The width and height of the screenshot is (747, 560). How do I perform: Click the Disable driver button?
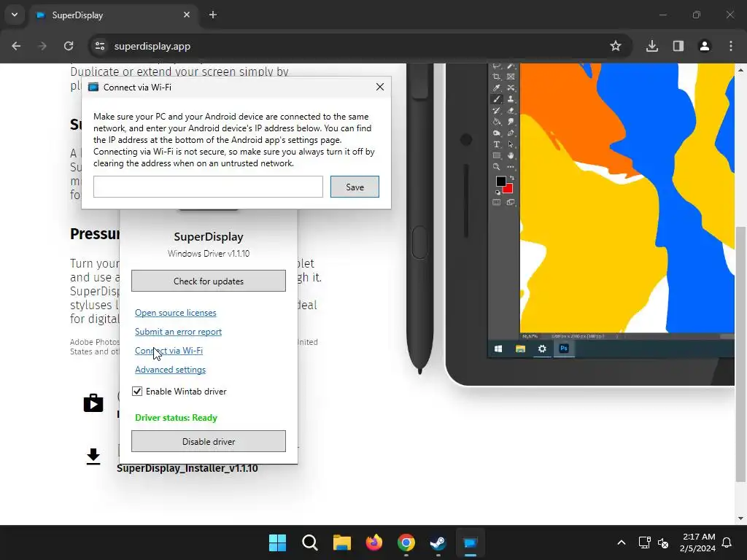click(209, 441)
